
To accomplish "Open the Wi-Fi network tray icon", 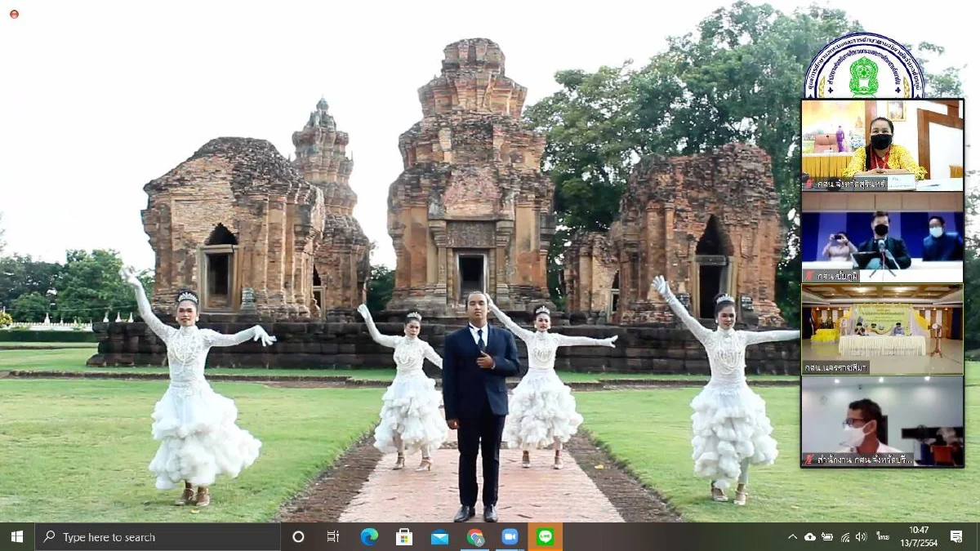I will [x=845, y=537].
